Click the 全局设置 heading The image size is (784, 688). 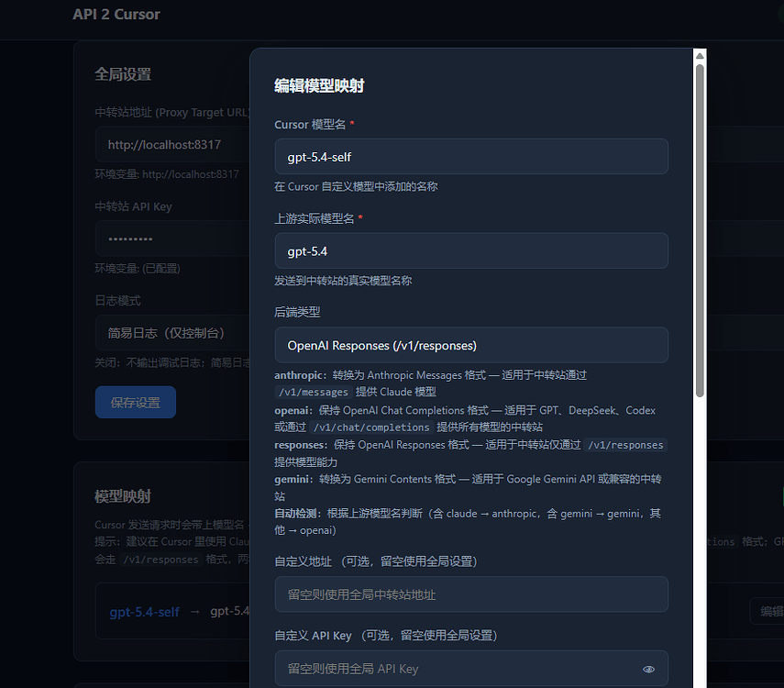click(x=123, y=74)
